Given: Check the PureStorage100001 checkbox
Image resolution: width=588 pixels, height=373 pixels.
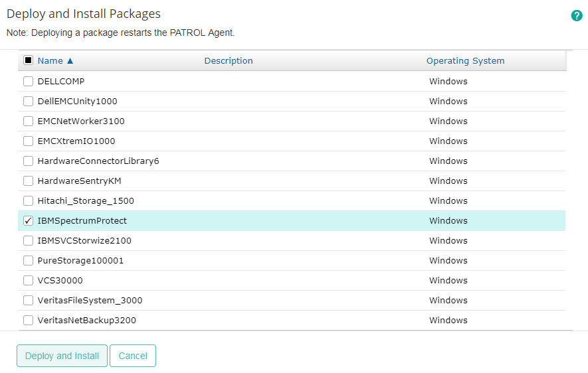Looking at the screenshot, I should [28, 260].
